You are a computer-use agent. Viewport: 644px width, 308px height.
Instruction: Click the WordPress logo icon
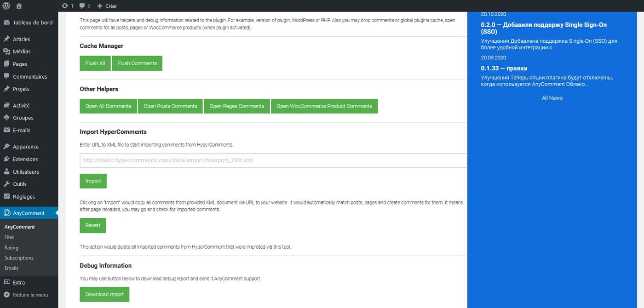(x=6, y=6)
